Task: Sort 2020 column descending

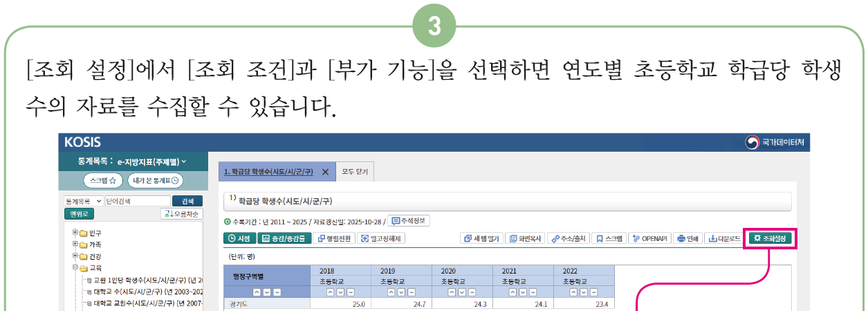Action: point(462,292)
